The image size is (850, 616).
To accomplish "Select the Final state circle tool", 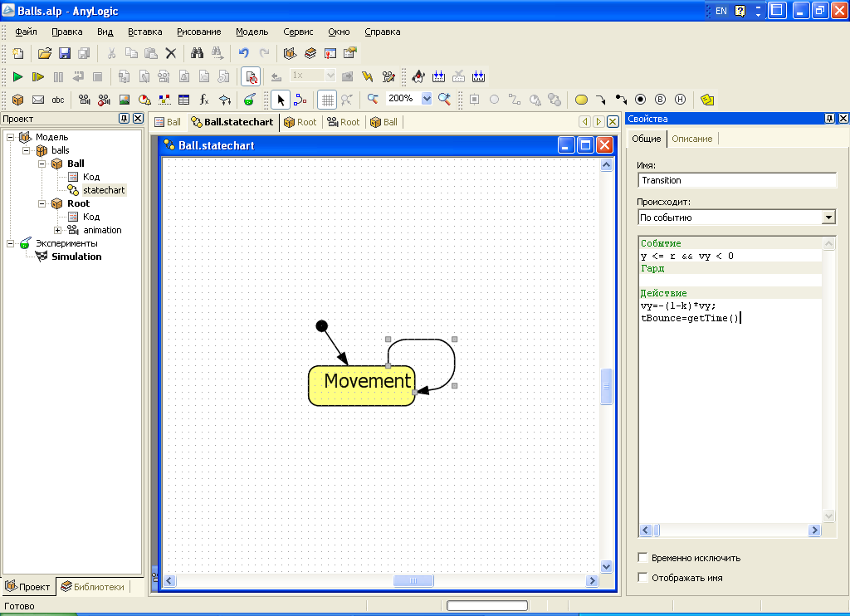I will (640, 100).
